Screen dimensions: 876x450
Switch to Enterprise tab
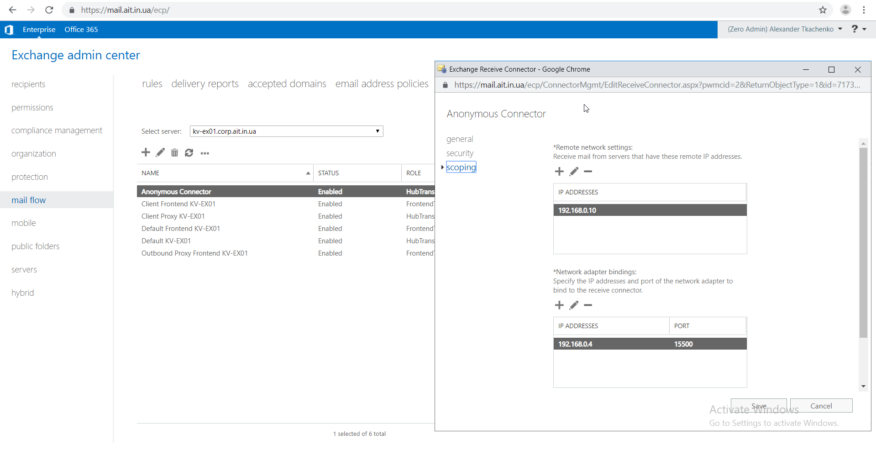click(39, 30)
